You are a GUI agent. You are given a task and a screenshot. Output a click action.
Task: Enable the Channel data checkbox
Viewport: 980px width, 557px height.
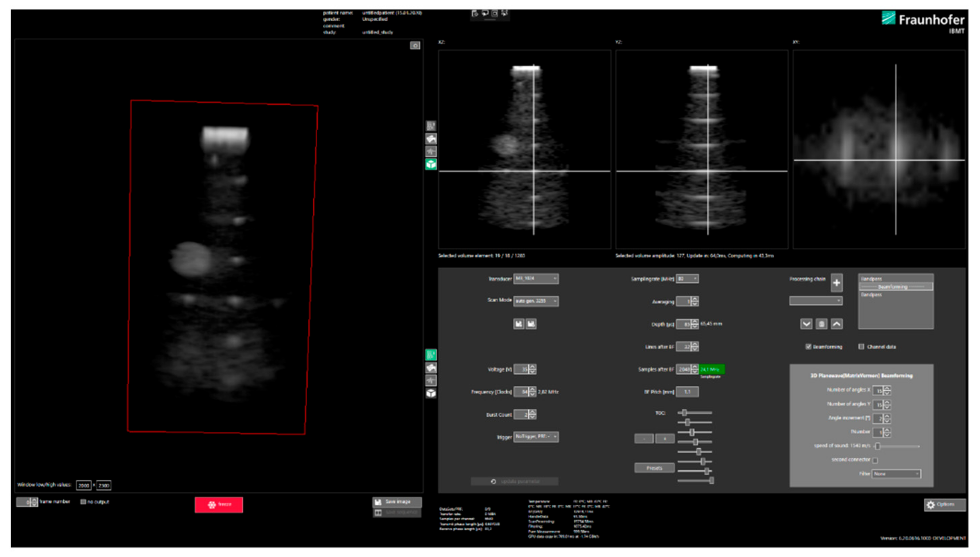tap(861, 346)
